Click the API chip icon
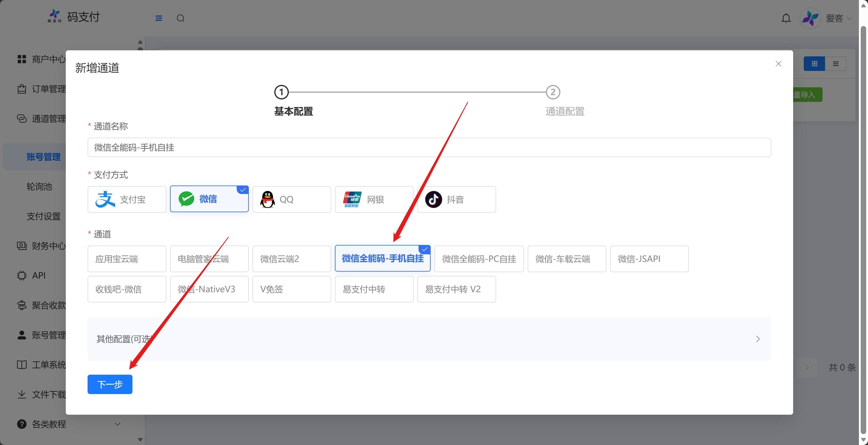Viewport: 868px width, 445px height. point(22,276)
